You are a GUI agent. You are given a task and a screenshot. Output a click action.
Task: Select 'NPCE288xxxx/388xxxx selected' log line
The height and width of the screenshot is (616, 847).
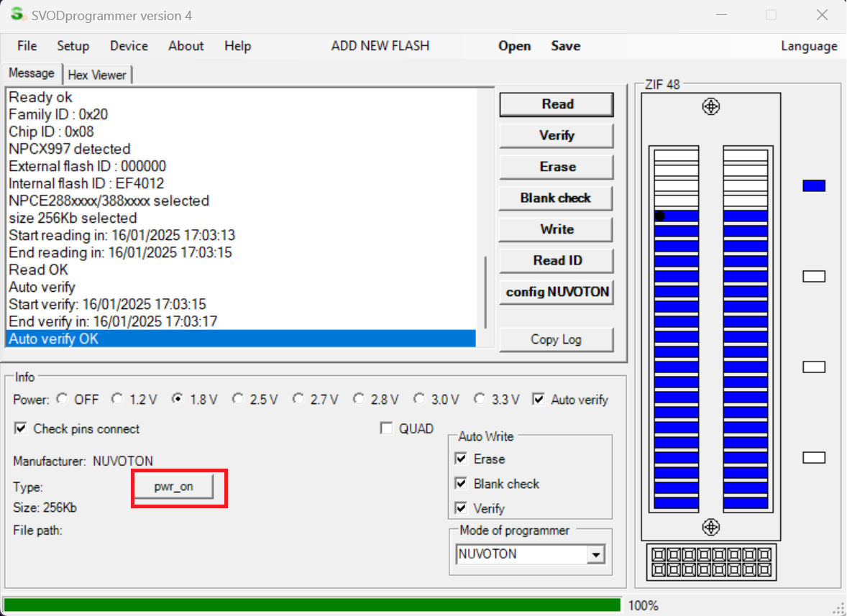tap(241, 201)
